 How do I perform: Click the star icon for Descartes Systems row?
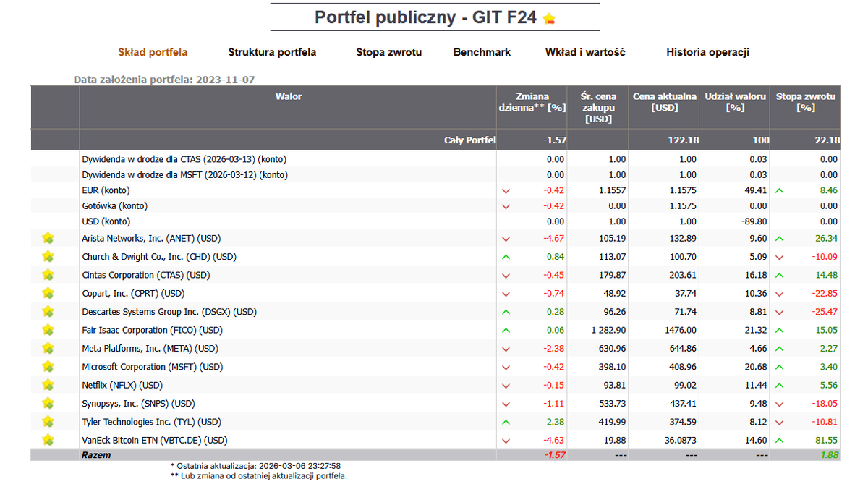point(48,311)
